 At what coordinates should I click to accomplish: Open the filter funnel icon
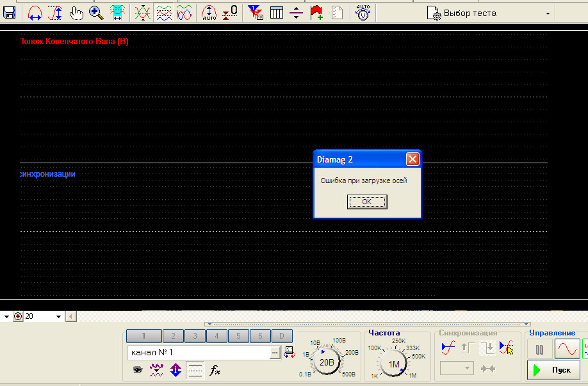256,13
